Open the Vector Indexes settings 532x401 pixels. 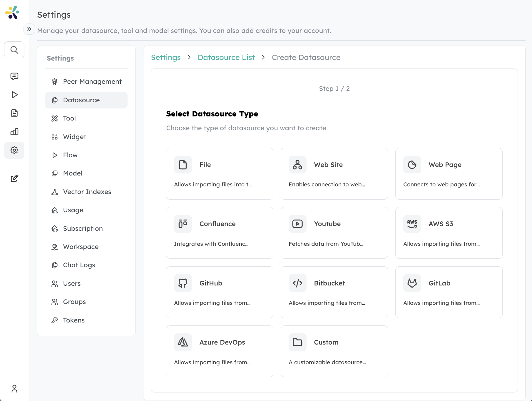pos(87,192)
